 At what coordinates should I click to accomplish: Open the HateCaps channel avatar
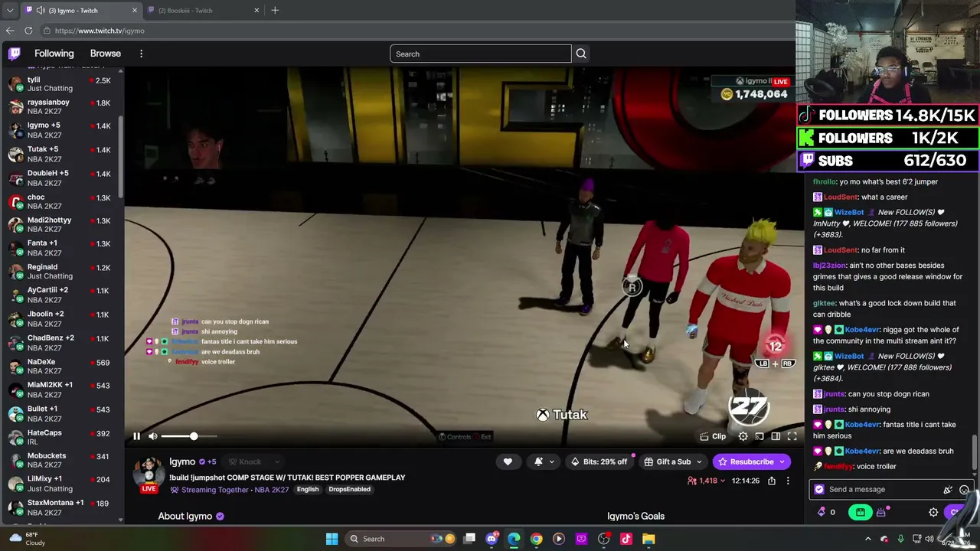[x=15, y=438]
